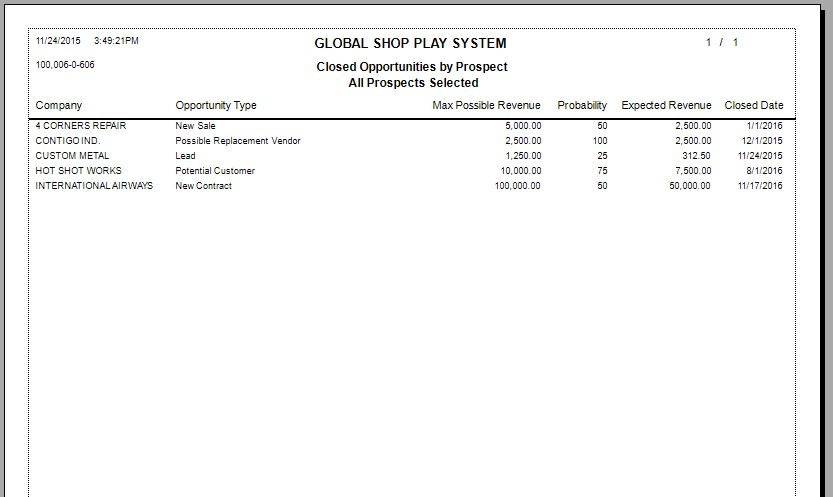Click the closed date 11/17/2016
The image size is (833, 497).
pos(760,185)
